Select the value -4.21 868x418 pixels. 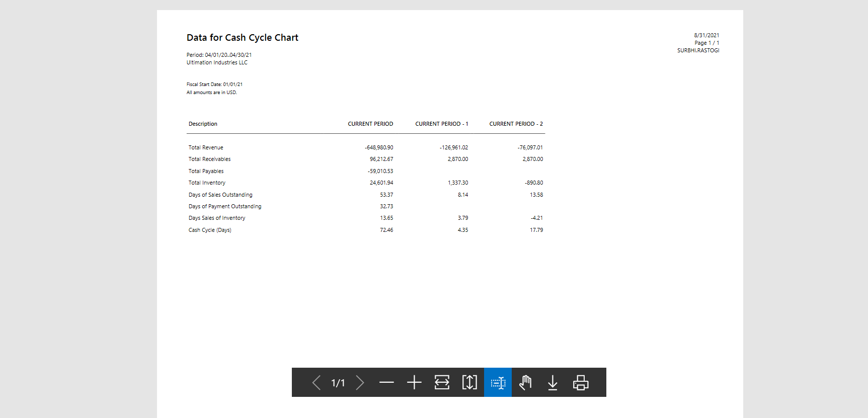coord(536,218)
